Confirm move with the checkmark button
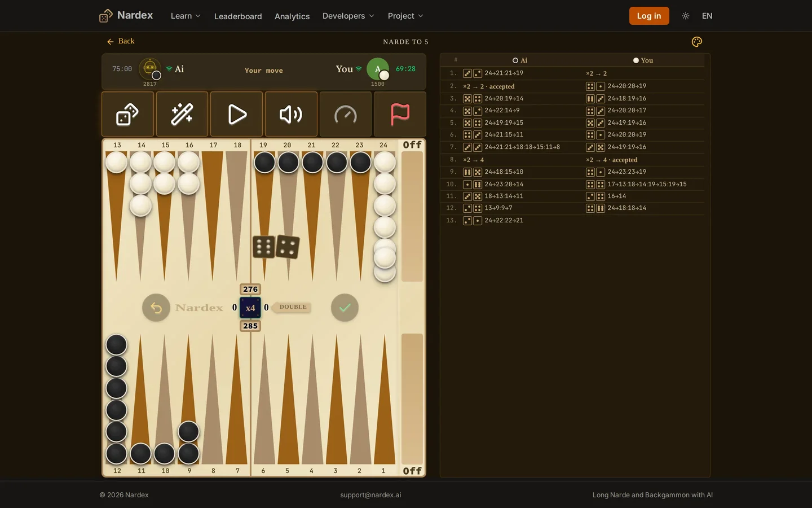The height and width of the screenshot is (508, 812). [345, 308]
